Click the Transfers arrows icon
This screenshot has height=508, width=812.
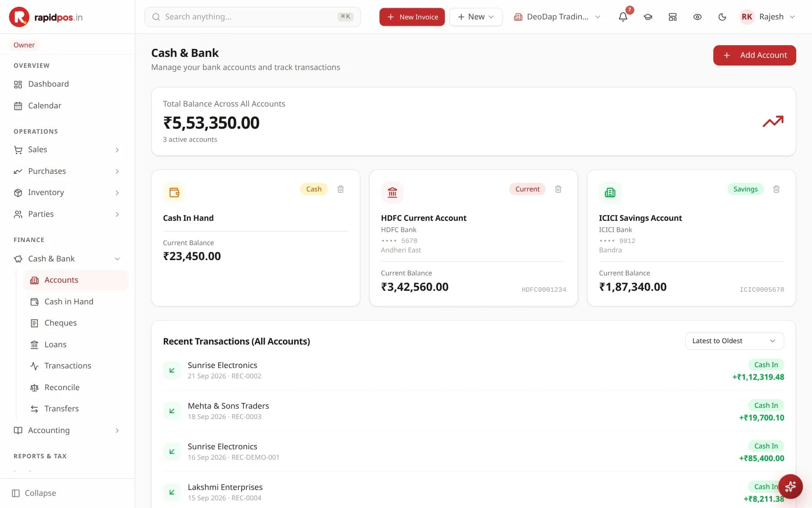pyautogui.click(x=34, y=409)
